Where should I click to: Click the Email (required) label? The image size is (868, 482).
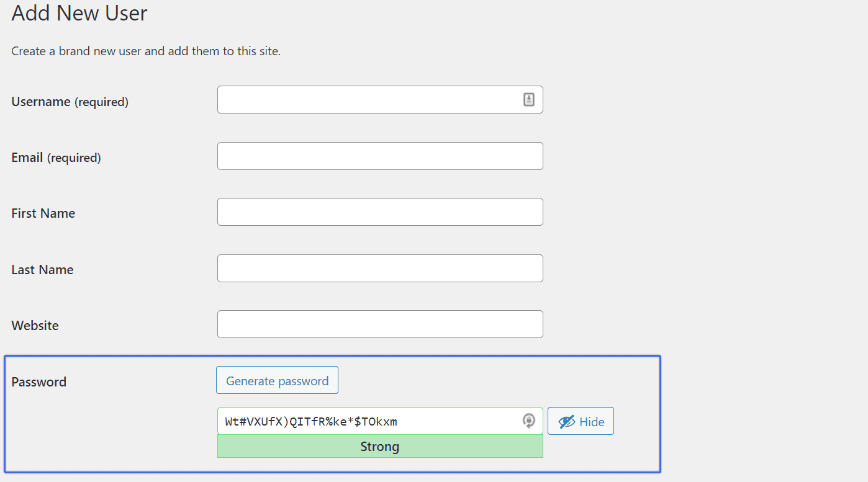[x=56, y=157]
